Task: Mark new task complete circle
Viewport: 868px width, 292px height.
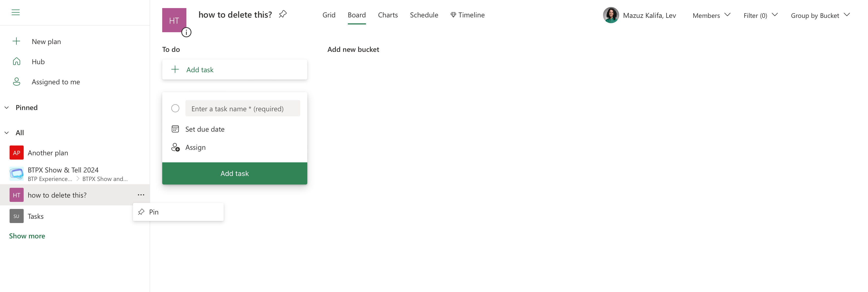Action: coord(175,108)
